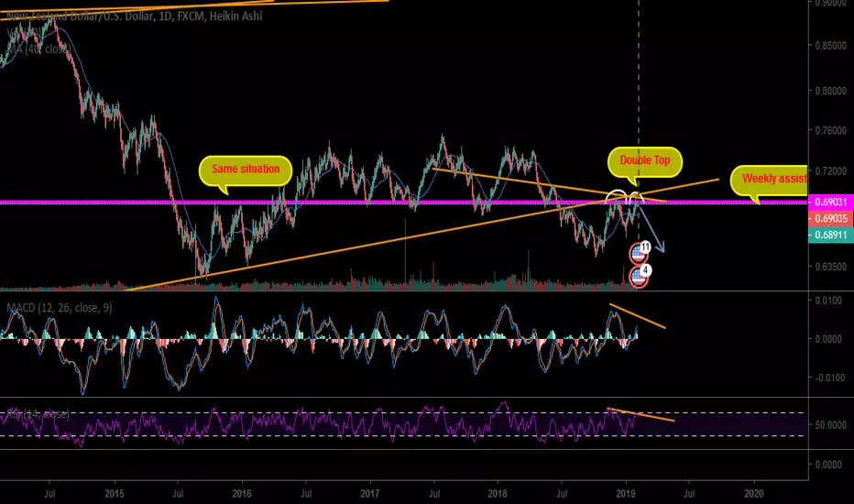Click the teal 0.68911 price label

(830, 235)
